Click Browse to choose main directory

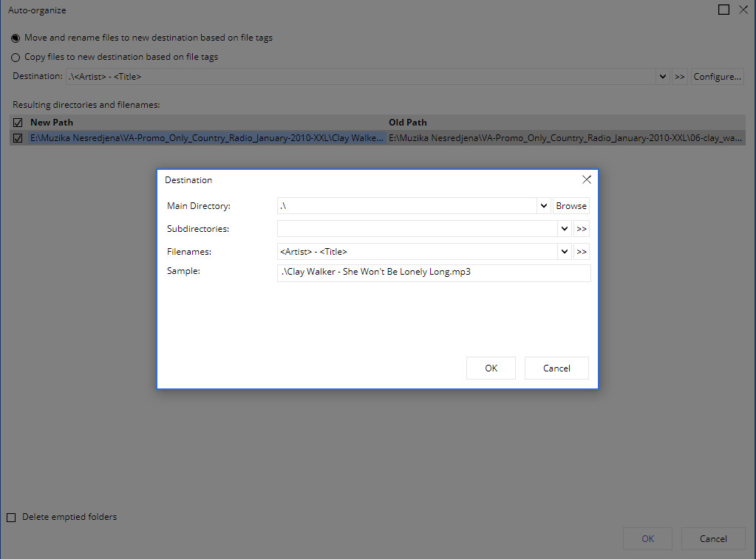tap(571, 206)
